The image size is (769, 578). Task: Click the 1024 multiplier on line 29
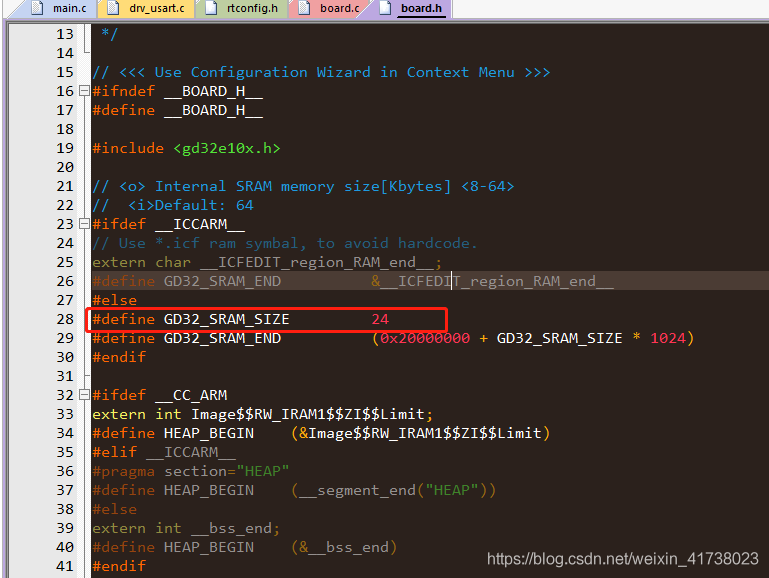point(667,338)
